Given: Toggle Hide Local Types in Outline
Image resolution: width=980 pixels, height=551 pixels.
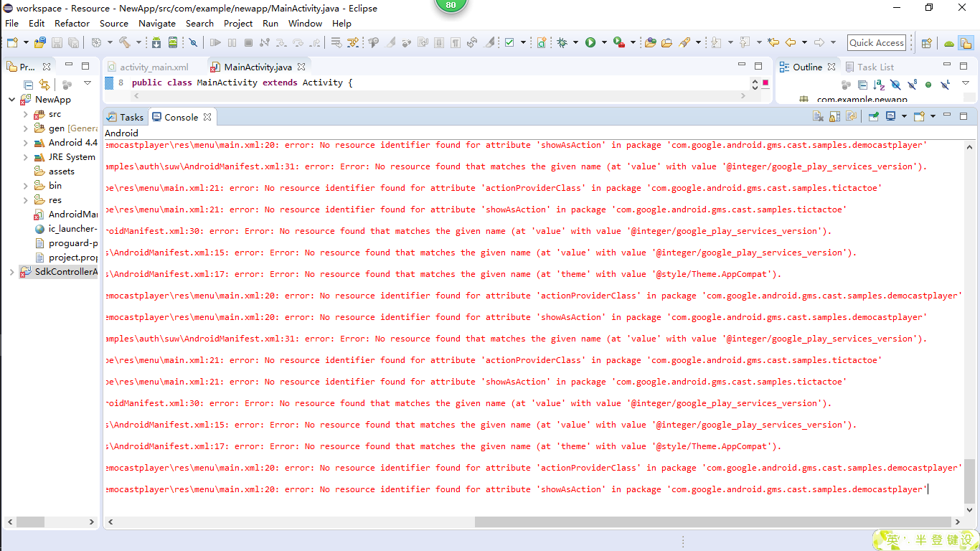Looking at the screenshot, I should (945, 84).
